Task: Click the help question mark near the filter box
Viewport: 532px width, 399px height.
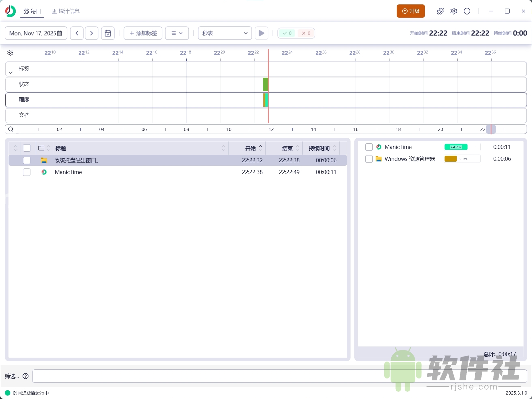Action: [25, 376]
